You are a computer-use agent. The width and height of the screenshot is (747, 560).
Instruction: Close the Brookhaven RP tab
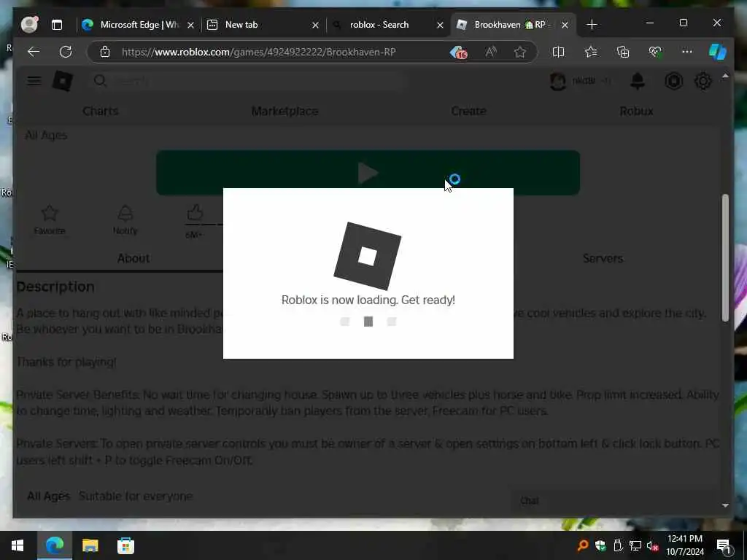pyautogui.click(x=565, y=26)
